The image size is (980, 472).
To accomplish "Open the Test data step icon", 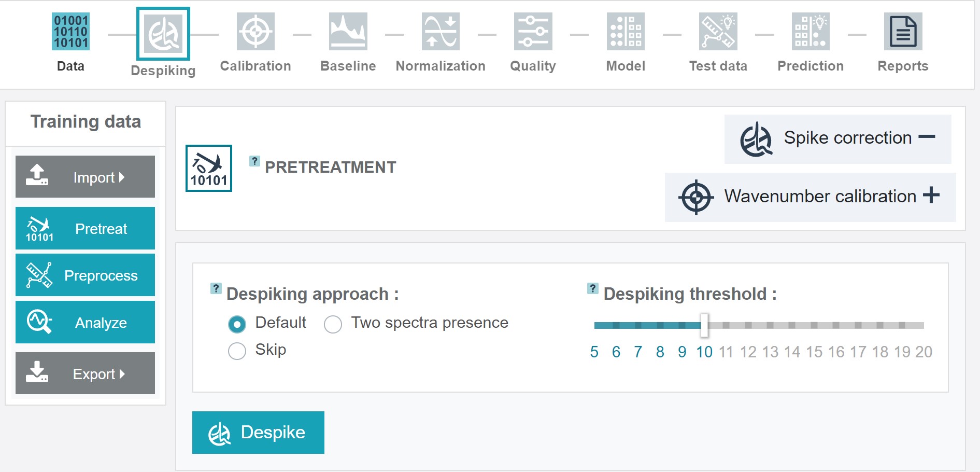I will [x=718, y=32].
